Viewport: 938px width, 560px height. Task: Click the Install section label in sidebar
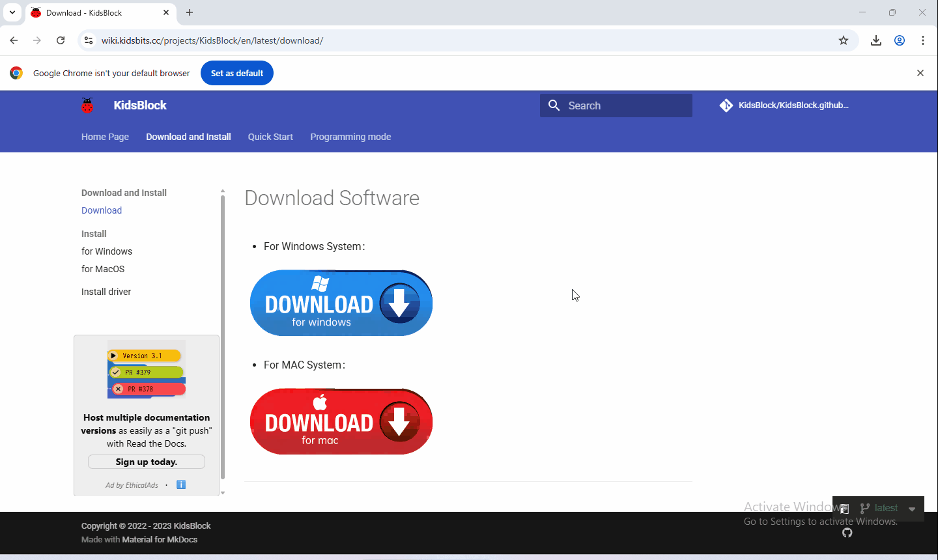(94, 234)
